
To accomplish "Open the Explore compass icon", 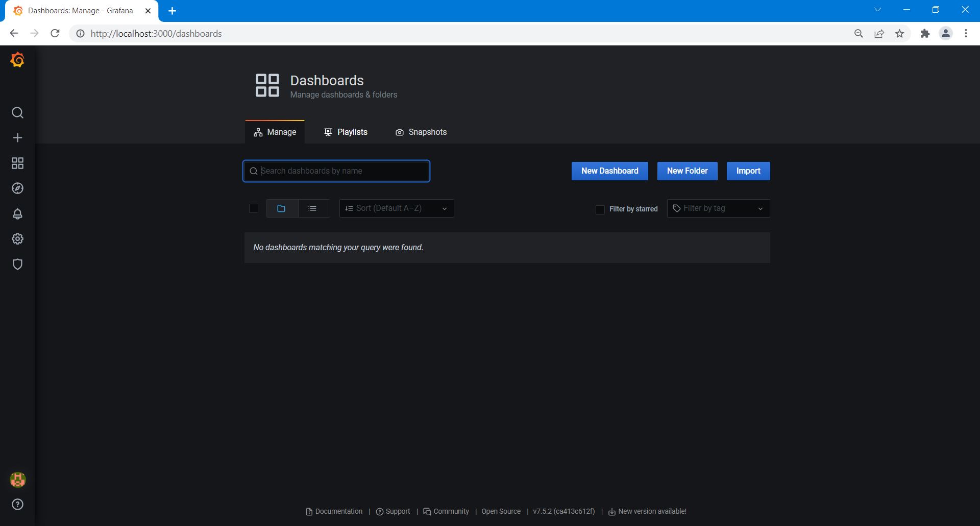I will (17, 188).
